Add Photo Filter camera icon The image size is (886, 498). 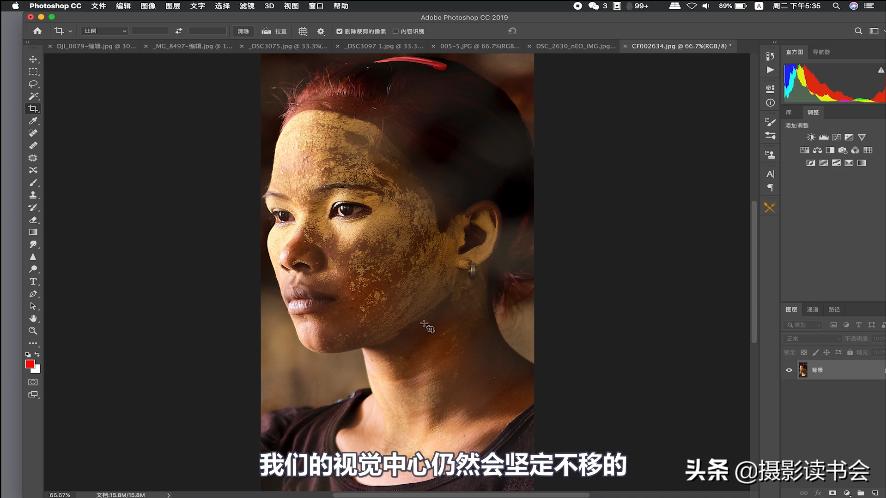click(x=842, y=150)
